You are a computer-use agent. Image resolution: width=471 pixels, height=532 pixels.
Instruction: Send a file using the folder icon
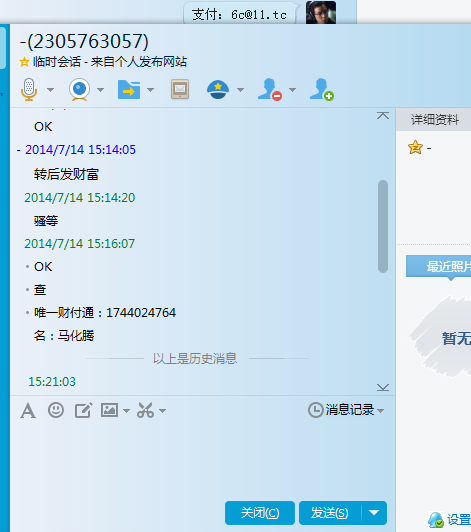129,90
